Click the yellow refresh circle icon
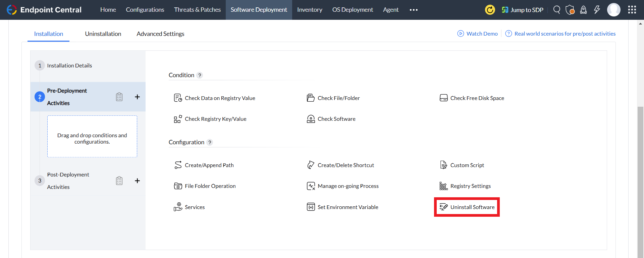 coord(490,10)
